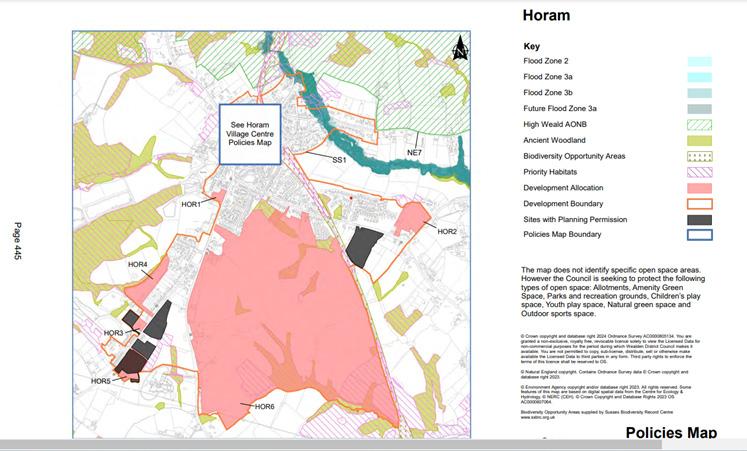Click the Crown copyright Ordnance Survey notice
The width and height of the screenshot is (747, 451).
tap(611, 349)
